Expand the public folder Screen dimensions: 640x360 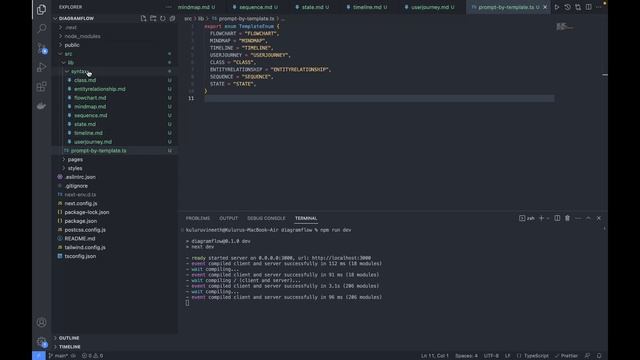tap(72, 45)
